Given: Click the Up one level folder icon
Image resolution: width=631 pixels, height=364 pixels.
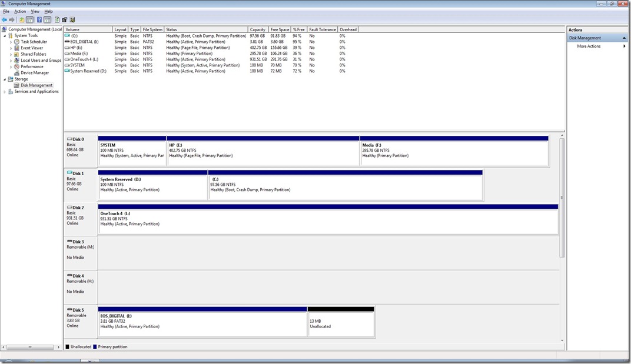Looking at the screenshot, I should (x=21, y=20).
